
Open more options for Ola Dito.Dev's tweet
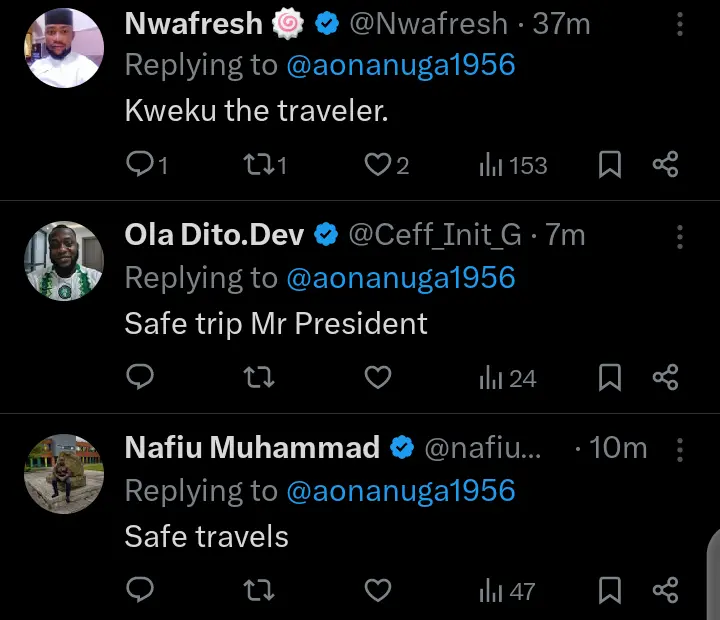(680, 236)
